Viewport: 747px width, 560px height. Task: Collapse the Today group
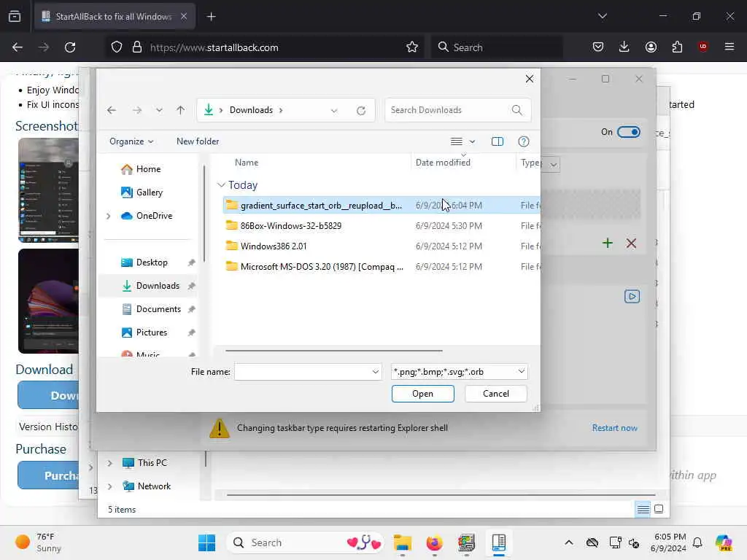pos(221,184)
